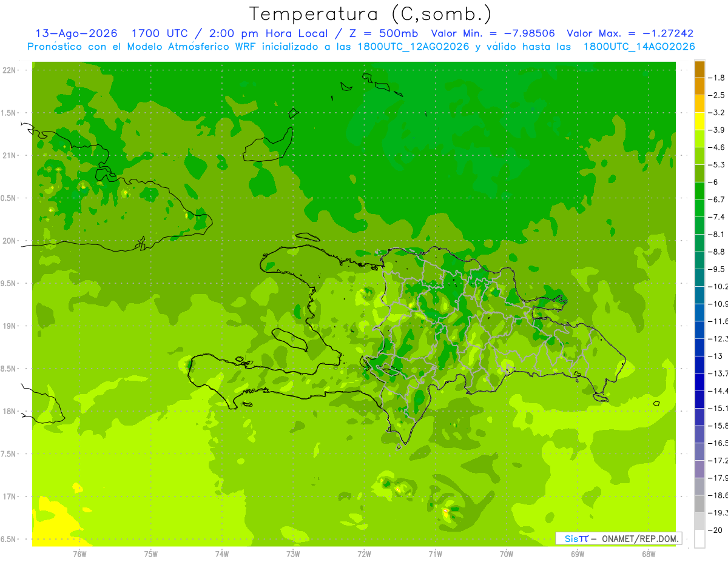This screenshot has height=562, width=728.
Task: Click the legend swatch between -6.7 and -7.4
Action: [699, 208]
